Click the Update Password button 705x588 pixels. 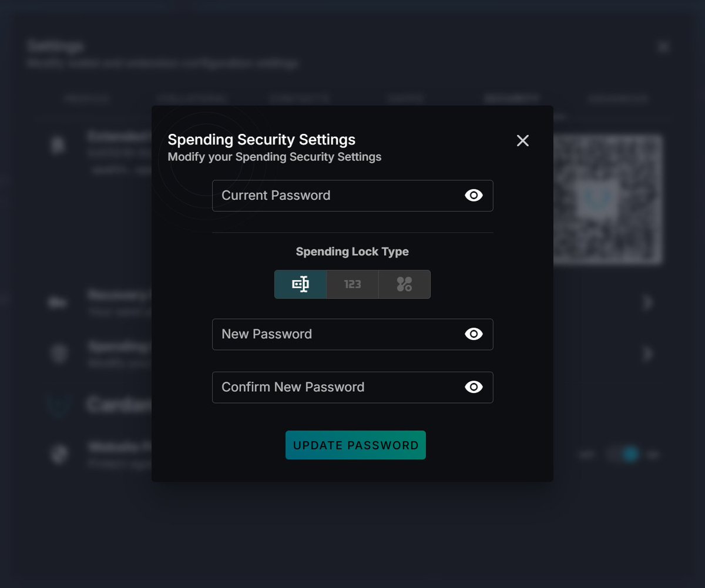(355, 445)
